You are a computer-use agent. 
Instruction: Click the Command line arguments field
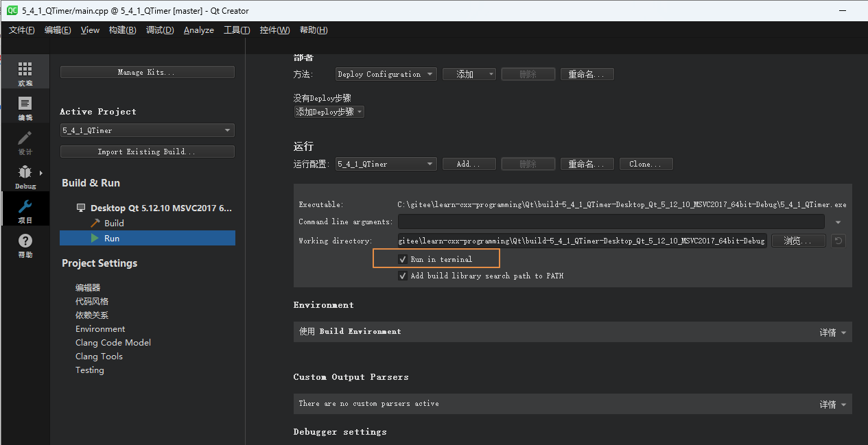pos(611,221)
